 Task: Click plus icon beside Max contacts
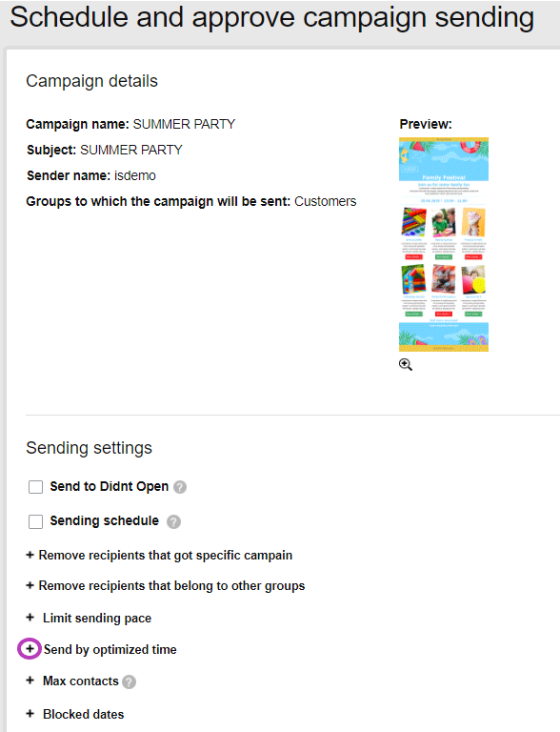(30, 681)
